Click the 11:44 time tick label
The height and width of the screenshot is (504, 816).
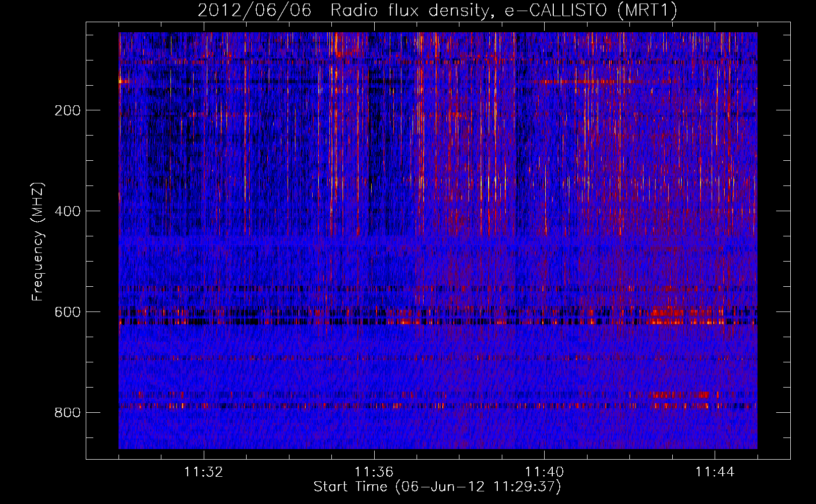715,472
